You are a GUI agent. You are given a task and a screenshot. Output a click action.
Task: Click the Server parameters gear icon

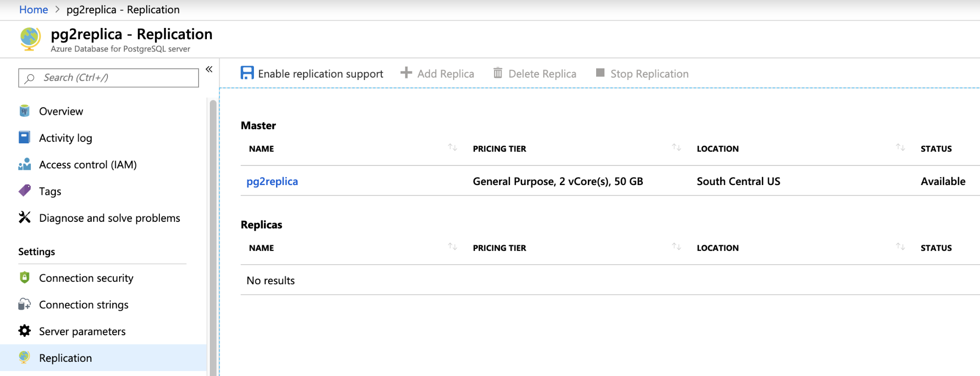coord(25,331)
